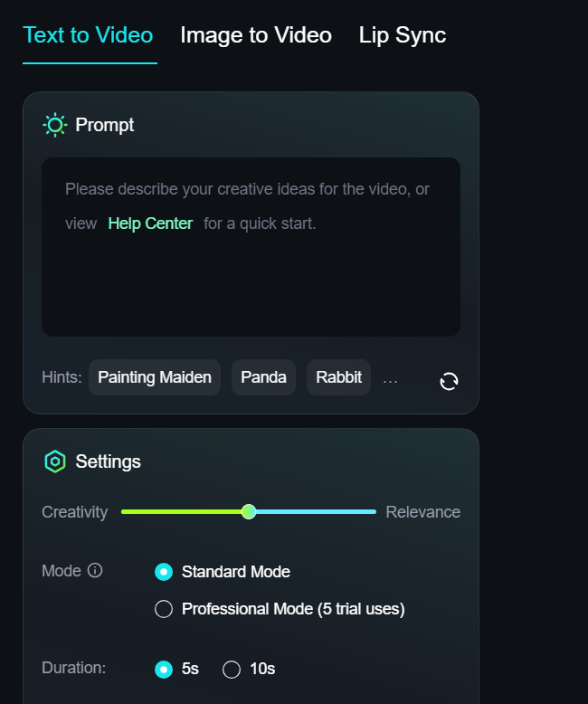Use the Painting Maiden hint
This screenshot has height=704, width=588.
[155, 377]
